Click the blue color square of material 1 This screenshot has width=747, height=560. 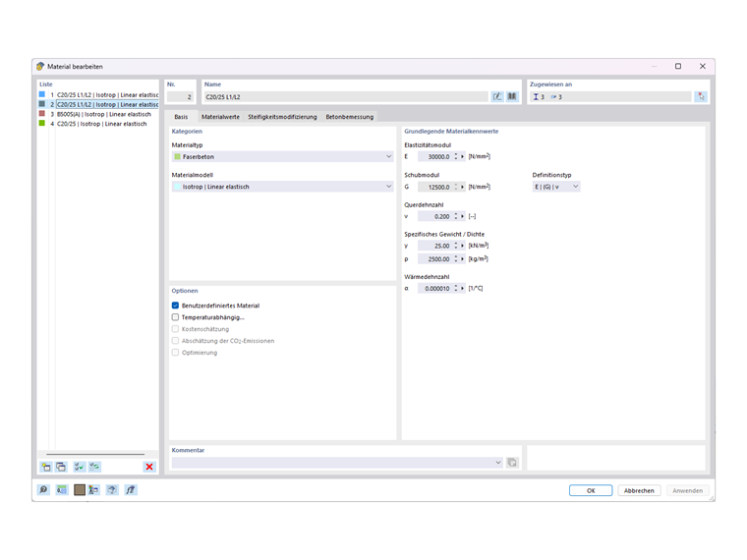[42, 94]
